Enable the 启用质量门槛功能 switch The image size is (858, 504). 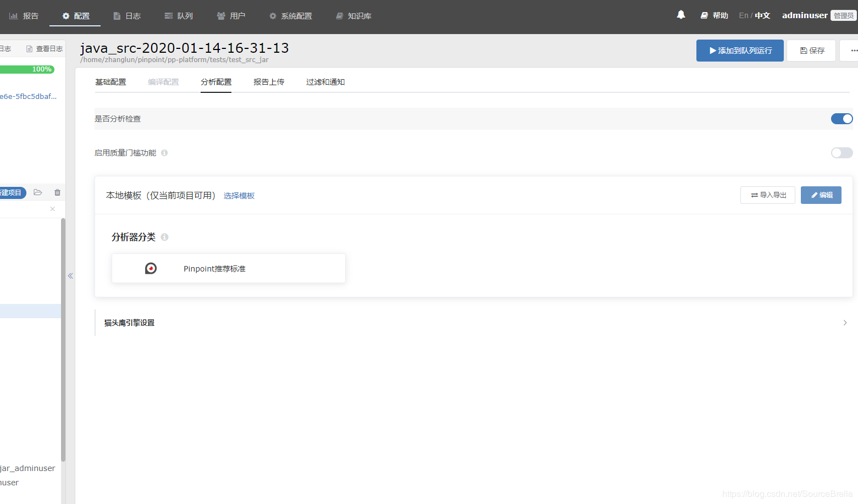coord(842,153)
